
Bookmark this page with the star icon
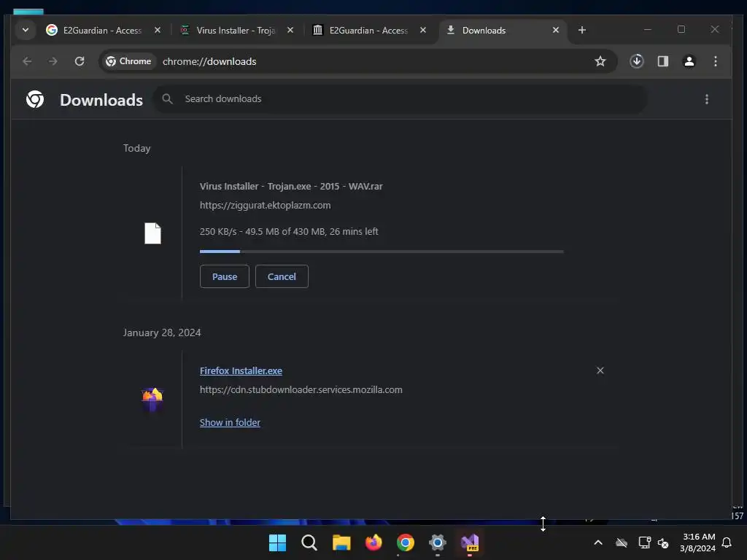pos(600,61)
